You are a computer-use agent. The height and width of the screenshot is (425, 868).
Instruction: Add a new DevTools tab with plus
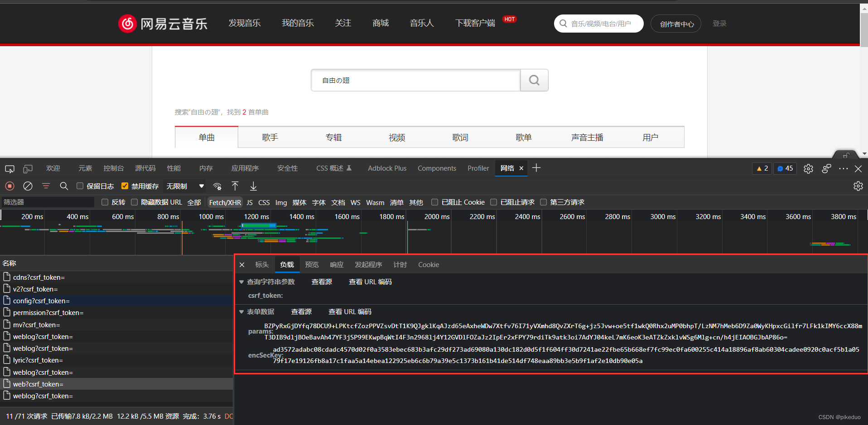coord(536,168)
